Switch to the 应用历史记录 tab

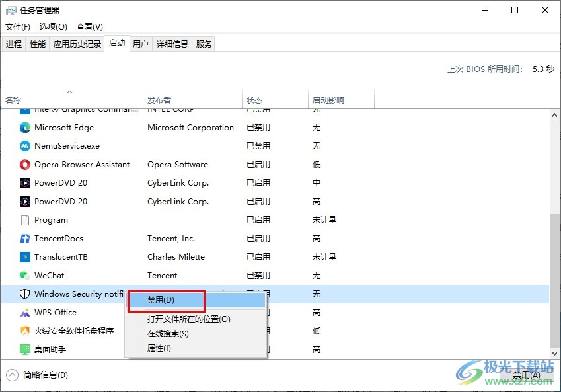(77, 44)
